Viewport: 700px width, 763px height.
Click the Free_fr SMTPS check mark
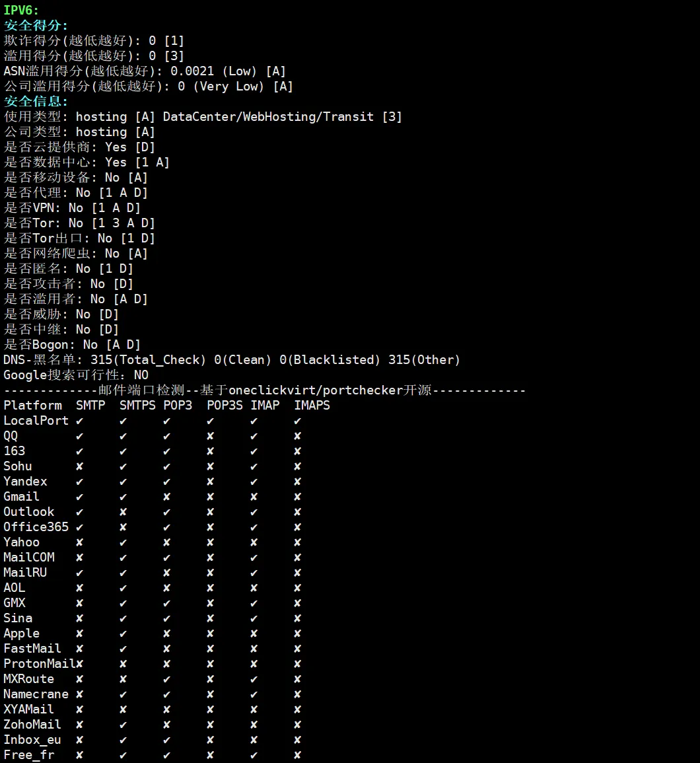123,755
